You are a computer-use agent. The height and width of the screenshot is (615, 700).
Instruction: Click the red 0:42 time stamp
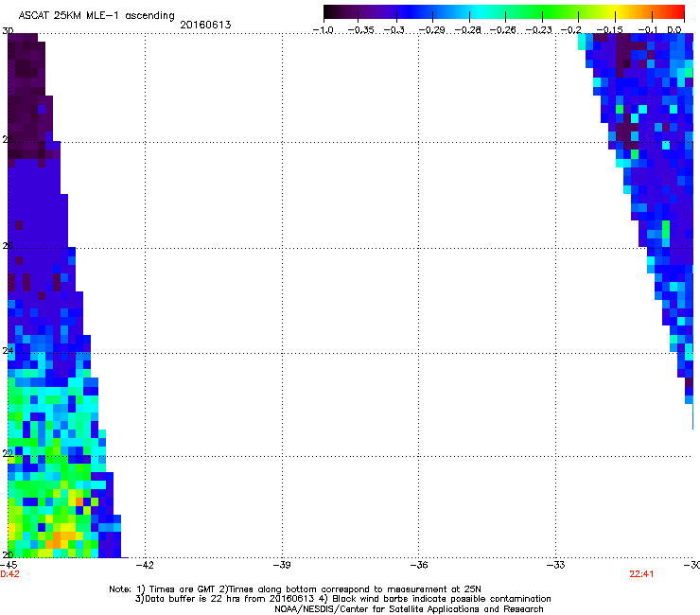[x=9, y=574]
